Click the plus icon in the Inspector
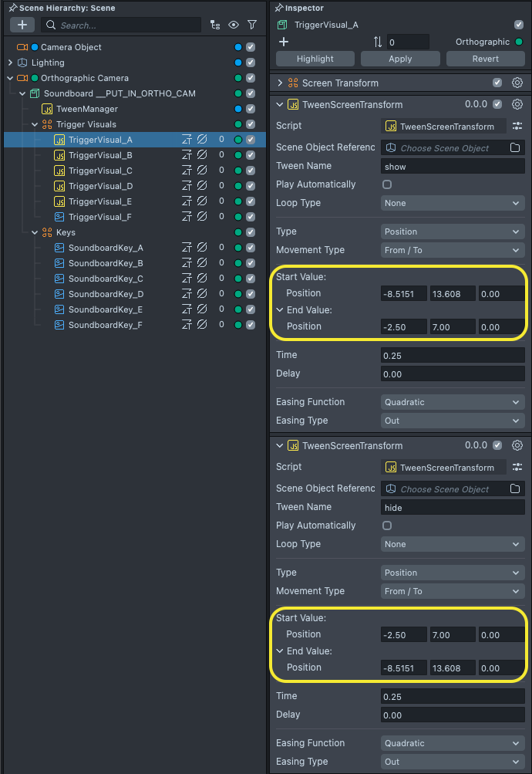This screenshot has height=774, width=532. [x=284, y=42]
